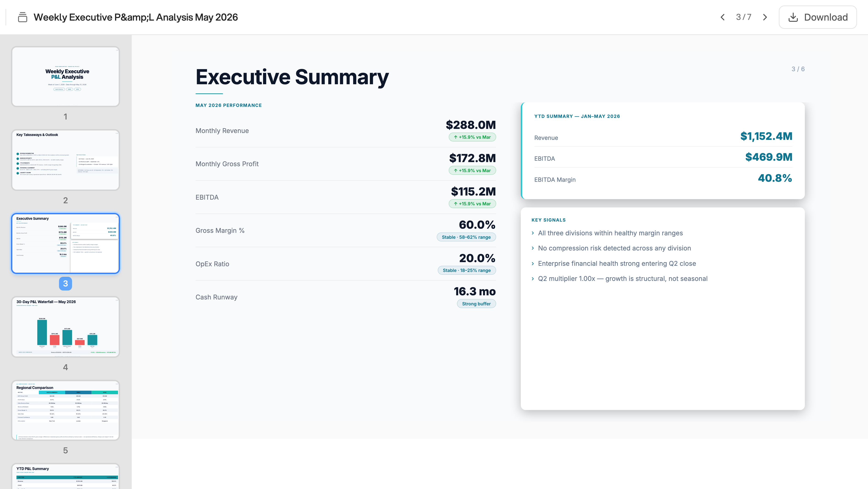Click 'Q2 multiplier 1.00x' key signal line

click(x=623, y=279)
